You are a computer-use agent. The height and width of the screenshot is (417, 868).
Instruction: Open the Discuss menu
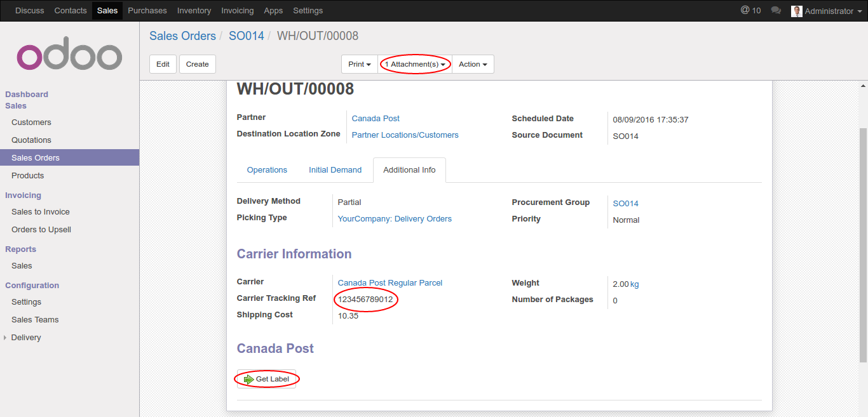pyautogui.click(x=30, y=11)
